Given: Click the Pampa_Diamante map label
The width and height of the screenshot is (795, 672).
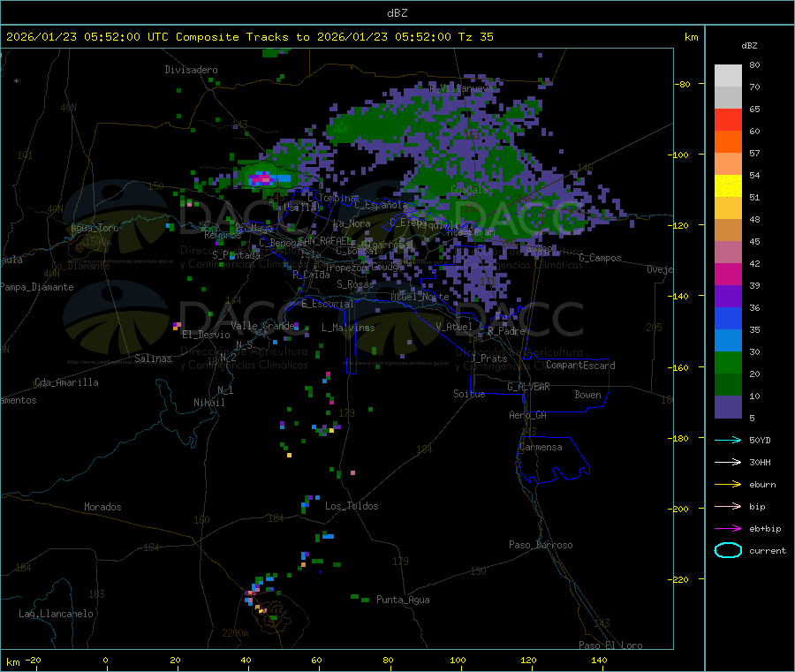Looking at the screenshot, I should pyautogui.click(x=37, y=287).
